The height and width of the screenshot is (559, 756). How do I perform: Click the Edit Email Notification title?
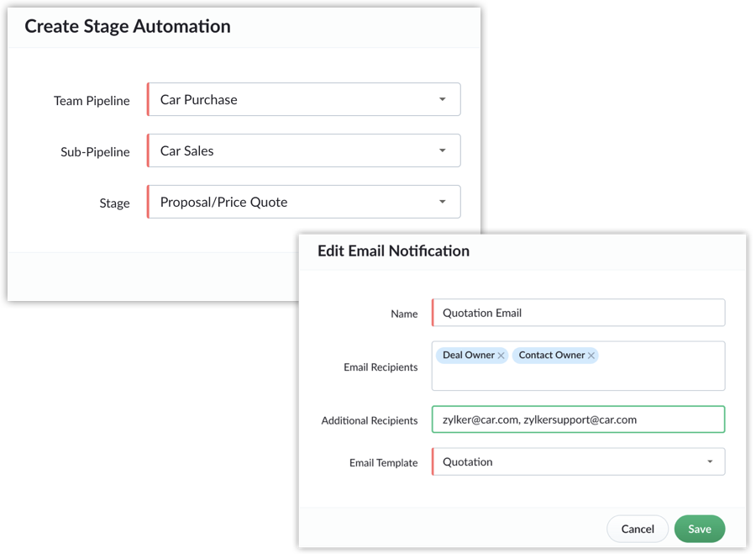[x=393, y=250]
